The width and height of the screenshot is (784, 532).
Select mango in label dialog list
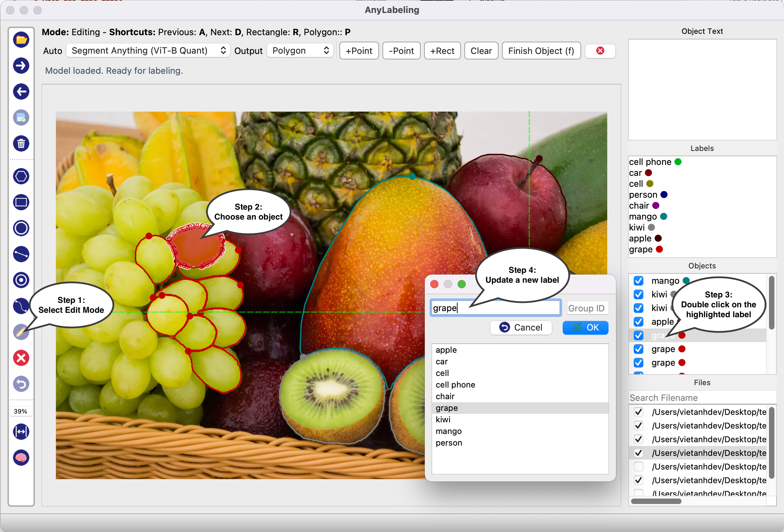[448, 431]
